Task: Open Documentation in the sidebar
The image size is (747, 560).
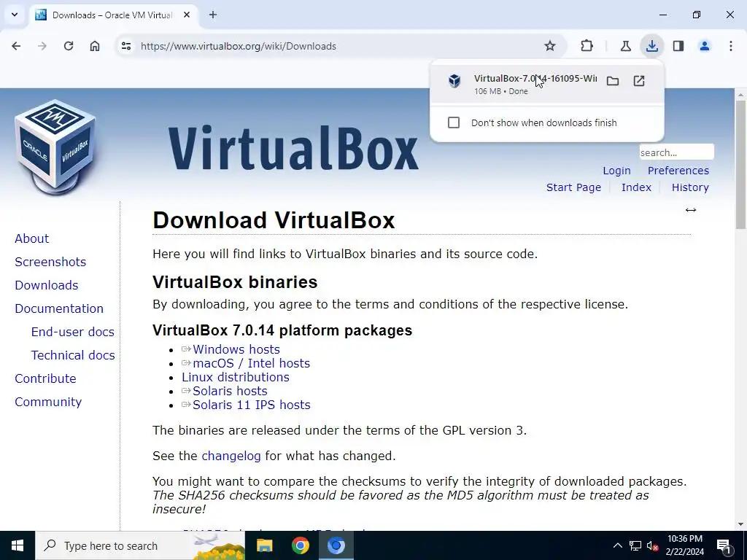Action: click(59, 308)
